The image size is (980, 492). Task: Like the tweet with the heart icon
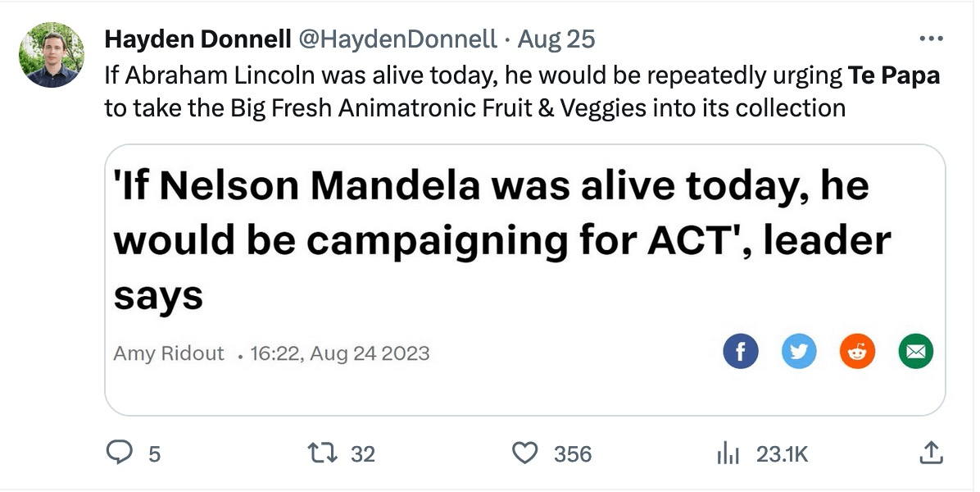coord(524,453)
